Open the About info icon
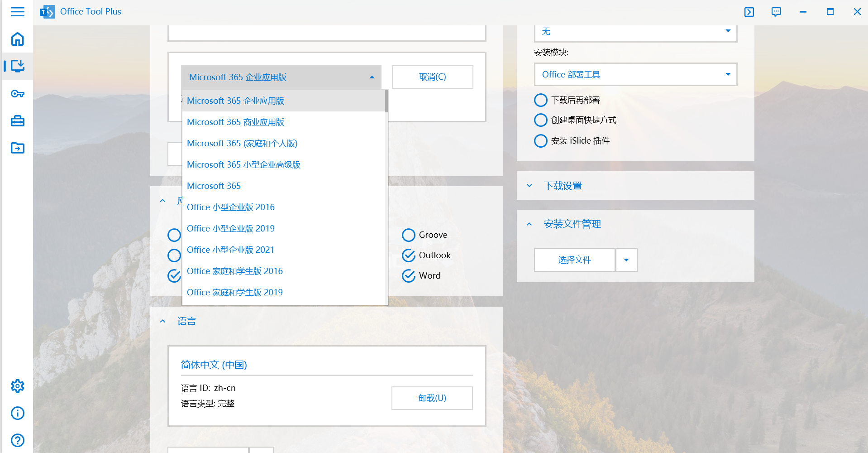 18,413
